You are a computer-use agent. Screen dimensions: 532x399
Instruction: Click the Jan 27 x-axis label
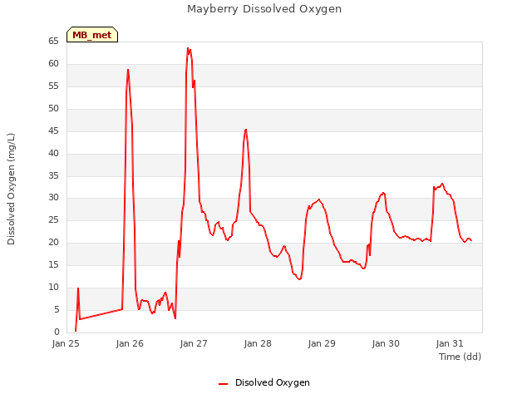(x=194, y=343)
